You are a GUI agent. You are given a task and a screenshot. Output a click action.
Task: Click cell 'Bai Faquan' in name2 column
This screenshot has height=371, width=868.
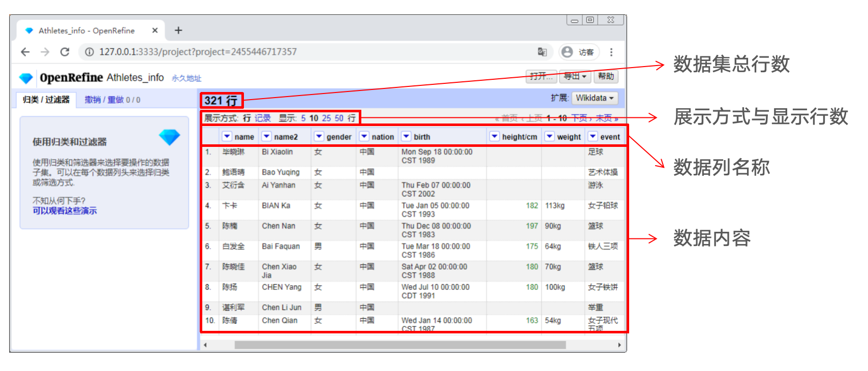pos(281,246)
